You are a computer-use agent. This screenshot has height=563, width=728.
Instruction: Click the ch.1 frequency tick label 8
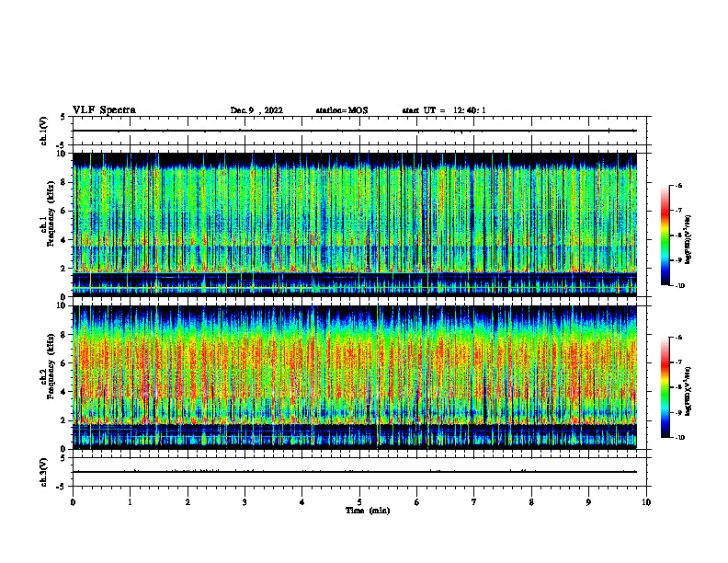(64, 182)
